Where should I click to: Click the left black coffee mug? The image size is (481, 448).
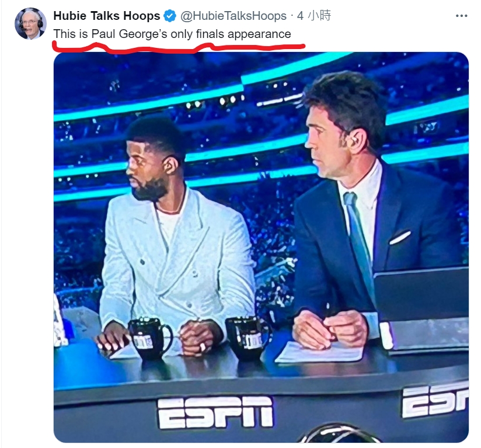click(x=148, y=339)
